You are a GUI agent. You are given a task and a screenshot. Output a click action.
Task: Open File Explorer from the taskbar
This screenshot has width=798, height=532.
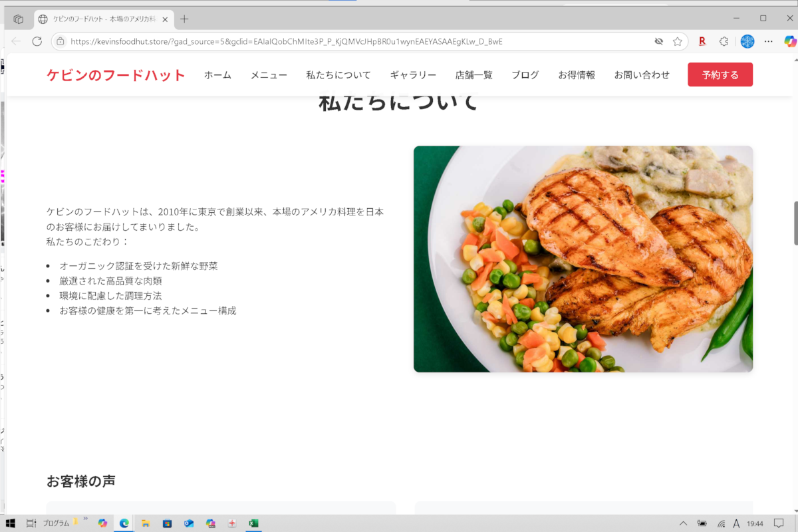click(145, 523)
